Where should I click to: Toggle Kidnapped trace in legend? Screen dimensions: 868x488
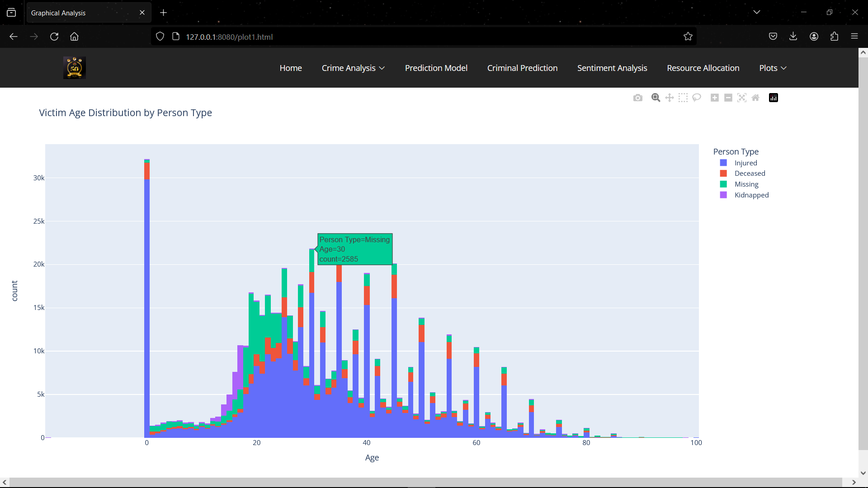(751, 195)
